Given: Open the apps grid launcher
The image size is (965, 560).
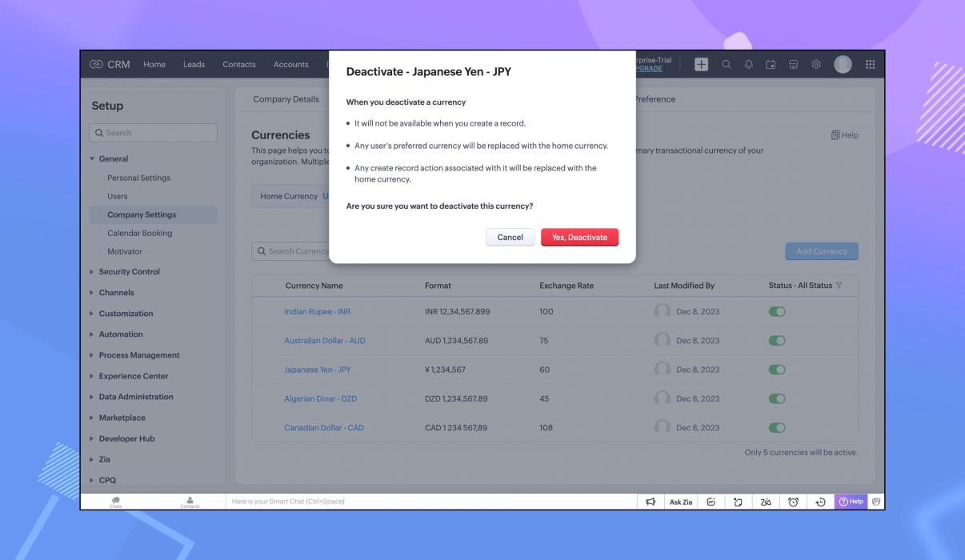Looking at the screenshot, I should pyautogui.click(x=869, y=65).
